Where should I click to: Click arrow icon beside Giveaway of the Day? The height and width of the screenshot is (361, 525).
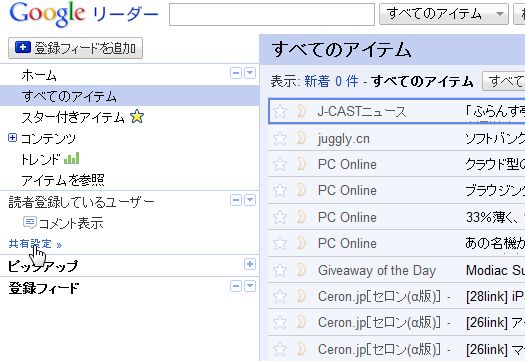click(x=302, y=270)
